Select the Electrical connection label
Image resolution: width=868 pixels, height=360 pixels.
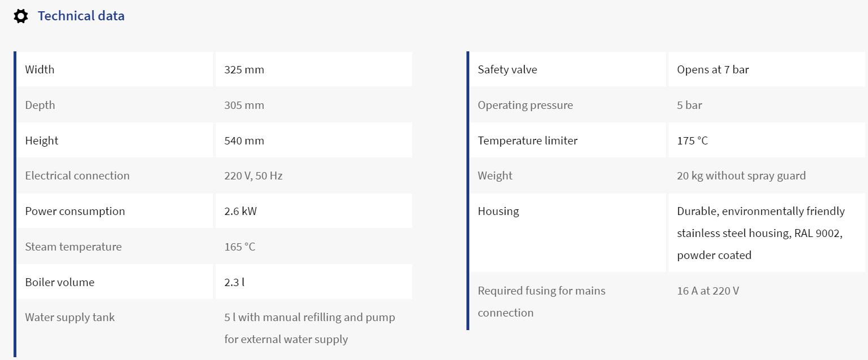tap(77, 175)
